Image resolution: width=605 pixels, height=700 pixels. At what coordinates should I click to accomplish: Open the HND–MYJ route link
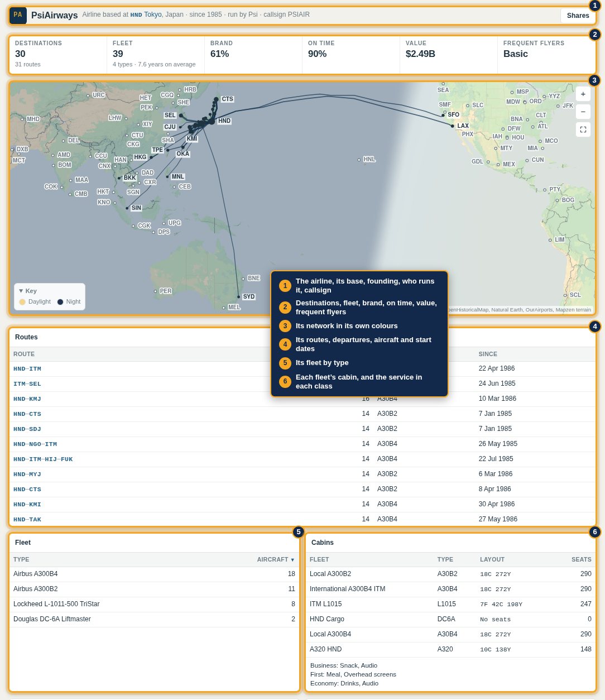tap(27, 474)
